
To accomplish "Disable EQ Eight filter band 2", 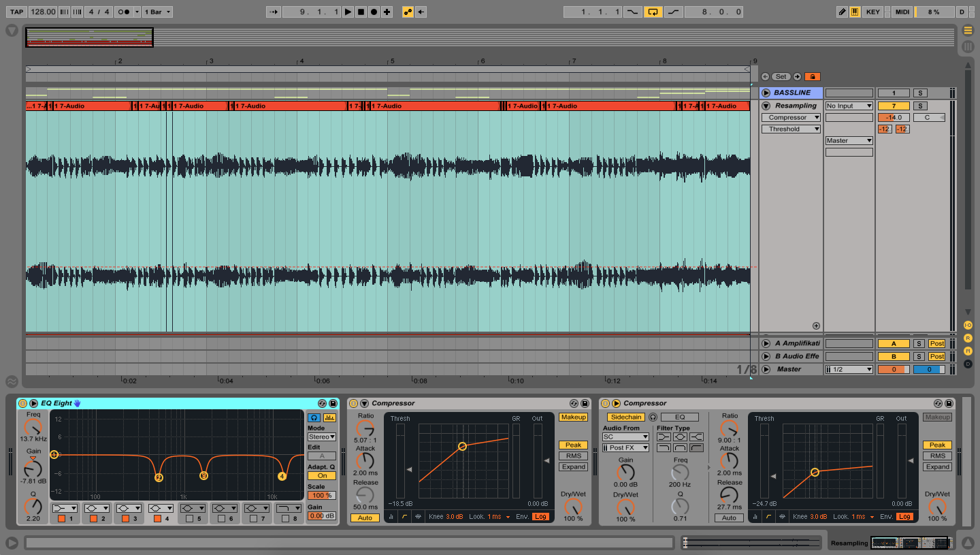I will coord(93,519).
